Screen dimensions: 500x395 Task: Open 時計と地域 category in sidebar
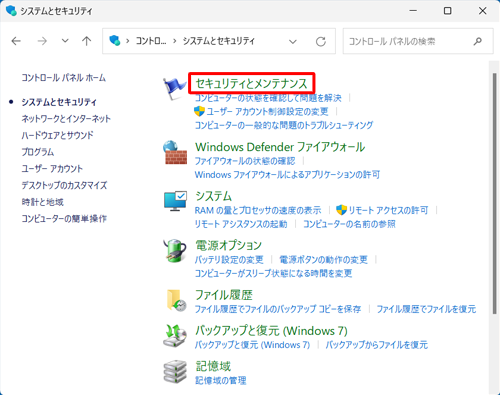42,202
